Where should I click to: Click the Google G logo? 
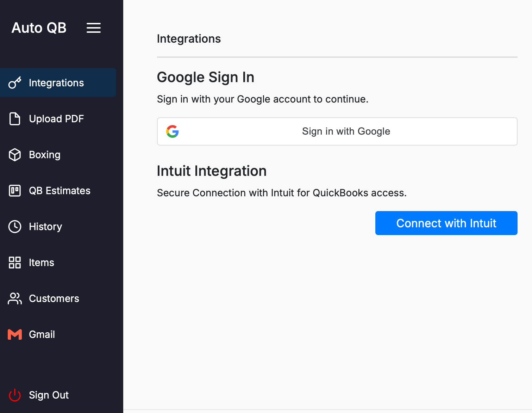(x=173, y=131)
